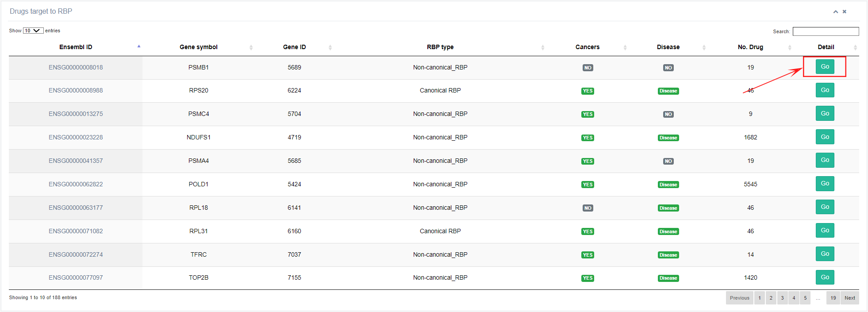Sort table by Ensembl ID column

tap(76, 47)
